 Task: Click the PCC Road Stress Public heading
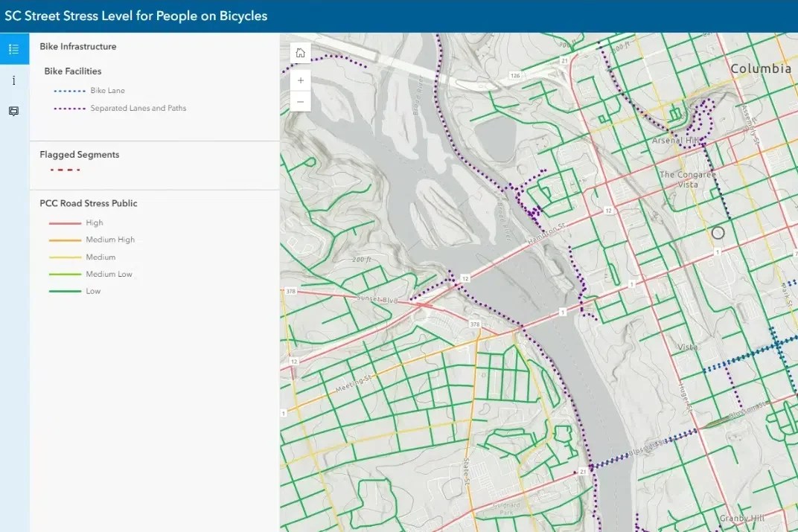click(89, 203)
